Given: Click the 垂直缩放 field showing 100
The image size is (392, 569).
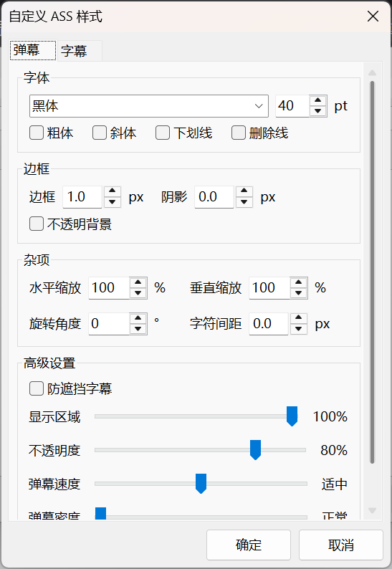Looking at the screenshot, I should tap(269, 288).
